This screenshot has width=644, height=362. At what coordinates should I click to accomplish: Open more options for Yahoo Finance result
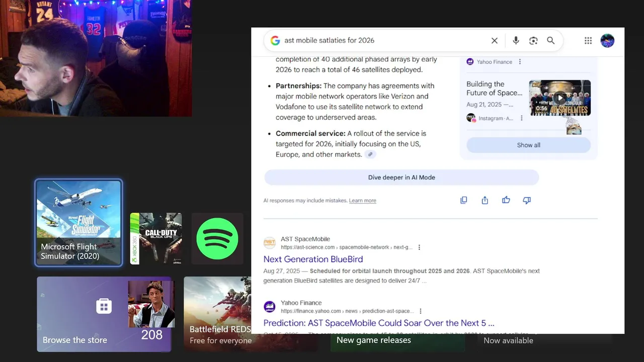pos(421,311)
